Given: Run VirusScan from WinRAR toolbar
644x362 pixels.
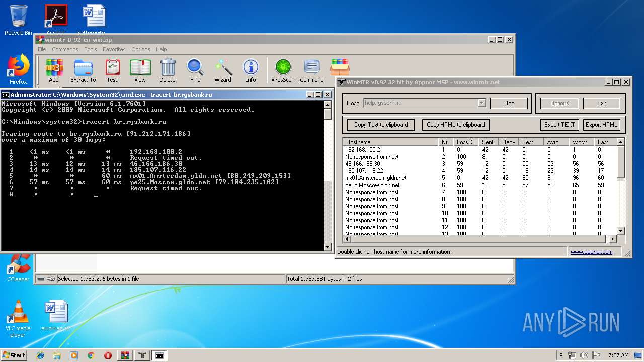Looking at the screenshot, I should 283,71.
